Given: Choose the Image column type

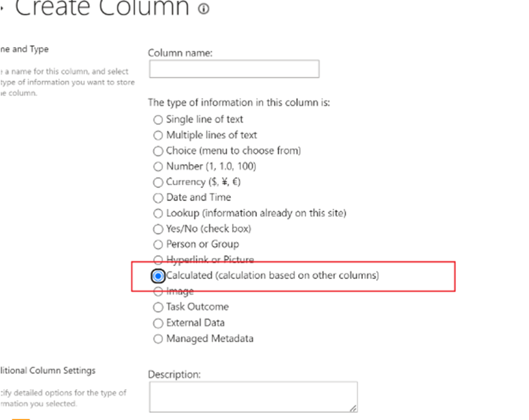Looking at the screenshot, I should click(x=158, y=292).
